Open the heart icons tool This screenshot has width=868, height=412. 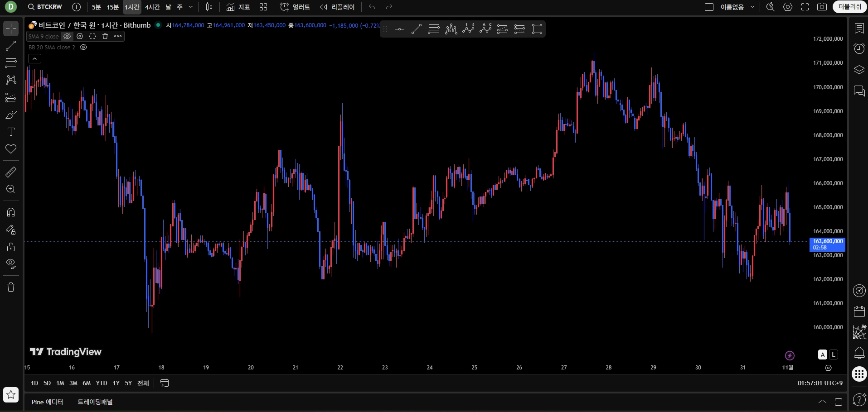tap(11, 149)
